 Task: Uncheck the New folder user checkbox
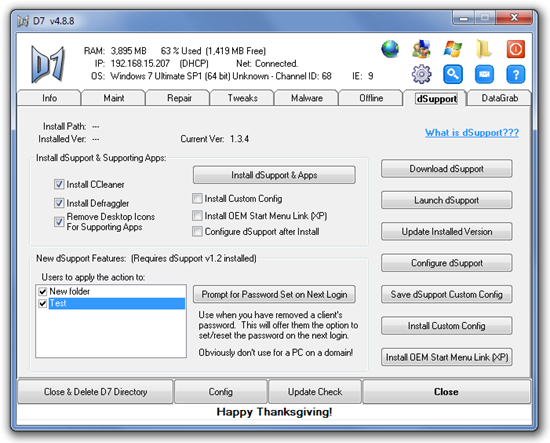point(43,291)
